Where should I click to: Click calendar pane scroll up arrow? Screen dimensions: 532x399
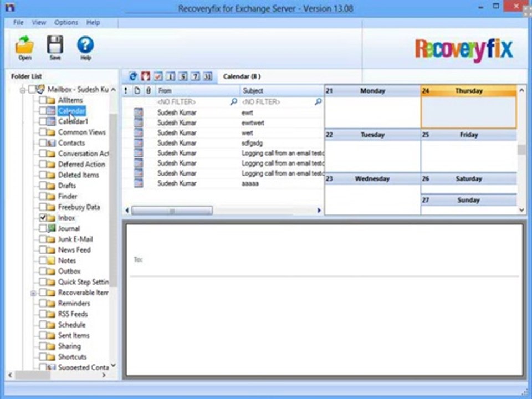coord(521,90)
